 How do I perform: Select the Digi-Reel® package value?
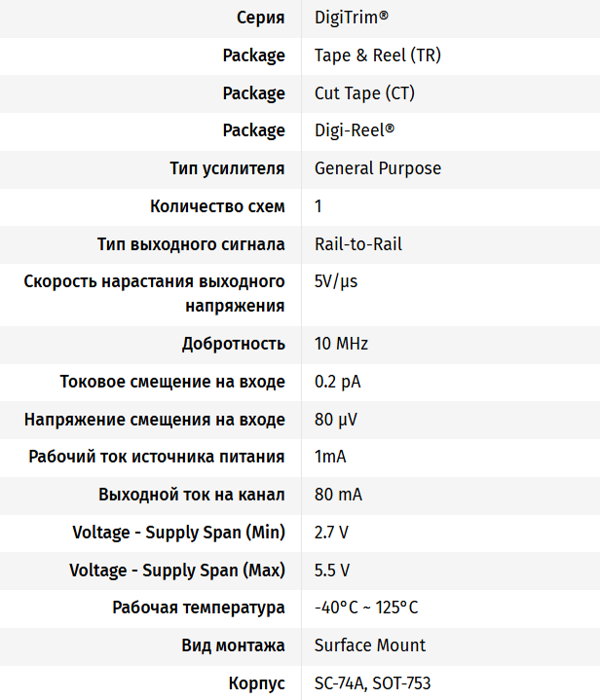(x=355, y=130)
